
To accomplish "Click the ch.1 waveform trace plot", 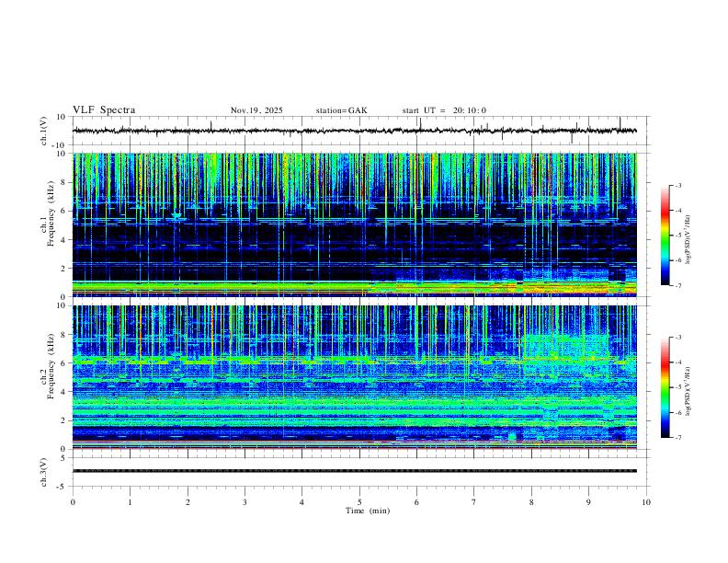I will [360, 131].
